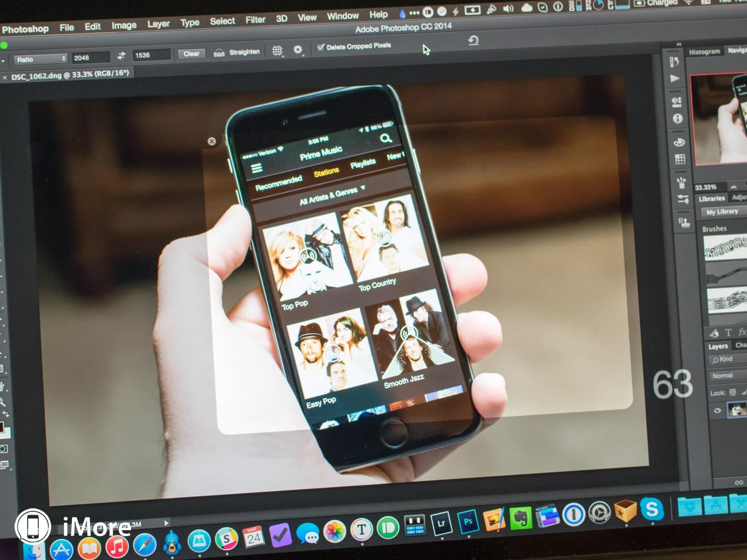The width and height of the screenshot is (747, 560).
Task: Toggle layer visibility eye icon
Action: [x=718, y=411]
